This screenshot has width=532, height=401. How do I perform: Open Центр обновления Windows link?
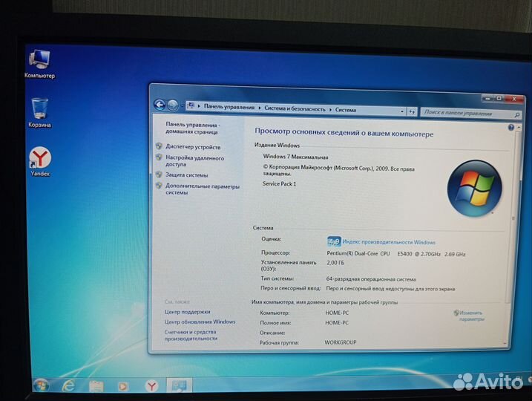[200, 322]
